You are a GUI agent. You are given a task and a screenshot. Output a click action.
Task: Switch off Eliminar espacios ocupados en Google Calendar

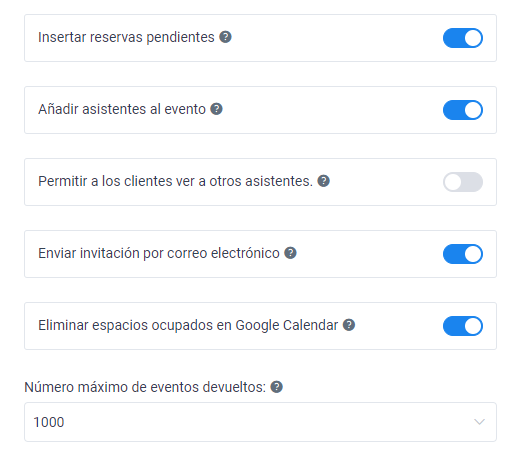tap(463, 326)
